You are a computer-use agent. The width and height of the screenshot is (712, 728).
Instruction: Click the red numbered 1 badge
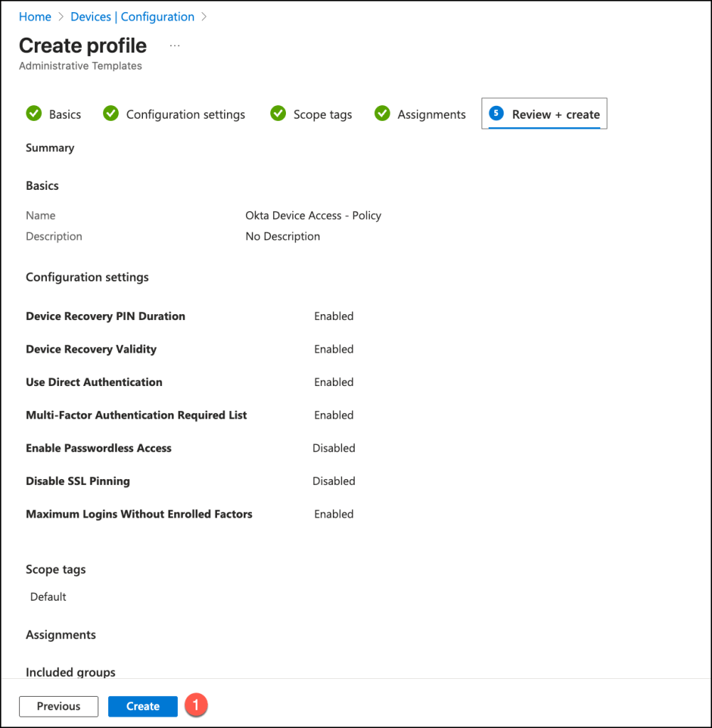pos(196,705)
